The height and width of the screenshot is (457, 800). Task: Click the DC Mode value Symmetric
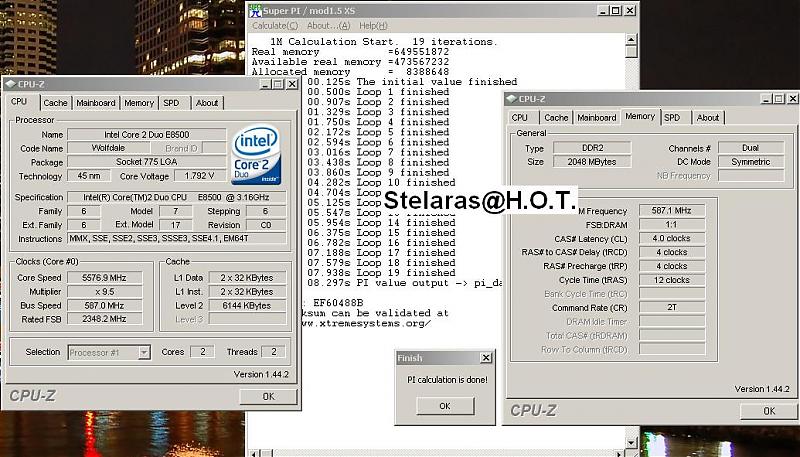(x=751, y=162)
